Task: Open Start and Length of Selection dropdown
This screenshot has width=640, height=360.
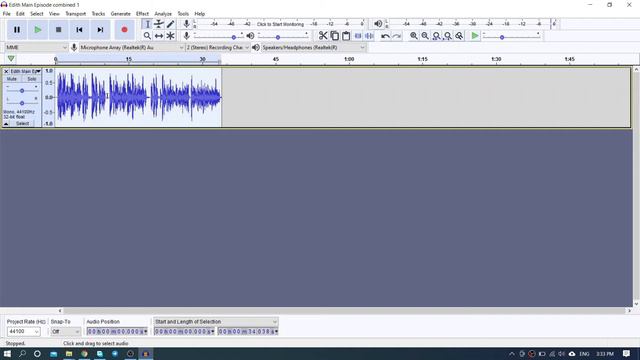Action: tap(216, 322)
